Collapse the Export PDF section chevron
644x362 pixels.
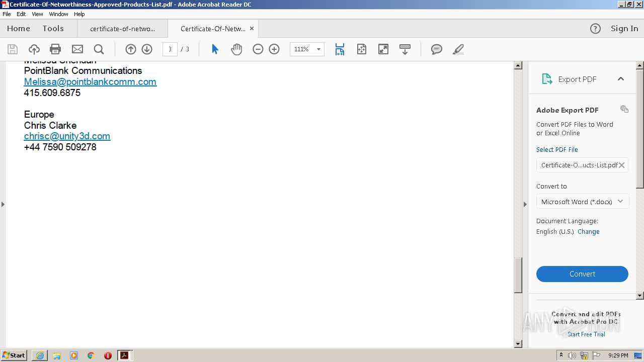pos(621,79)
